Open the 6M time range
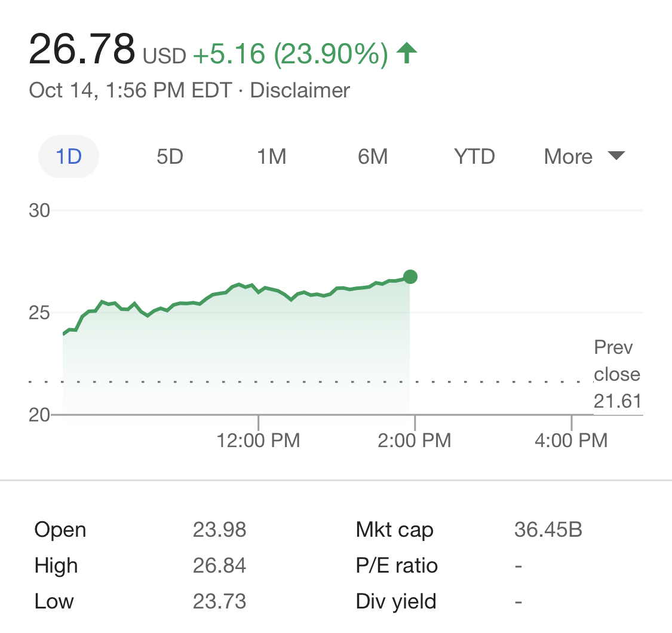The height and width of the screenshot is (633, 672). pos(373,157)
